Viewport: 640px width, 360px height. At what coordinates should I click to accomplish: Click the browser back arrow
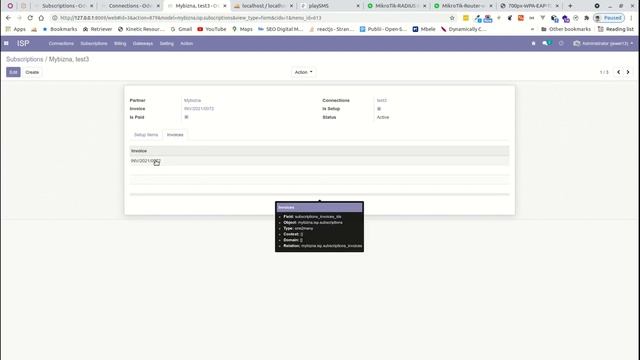point(9,18)
